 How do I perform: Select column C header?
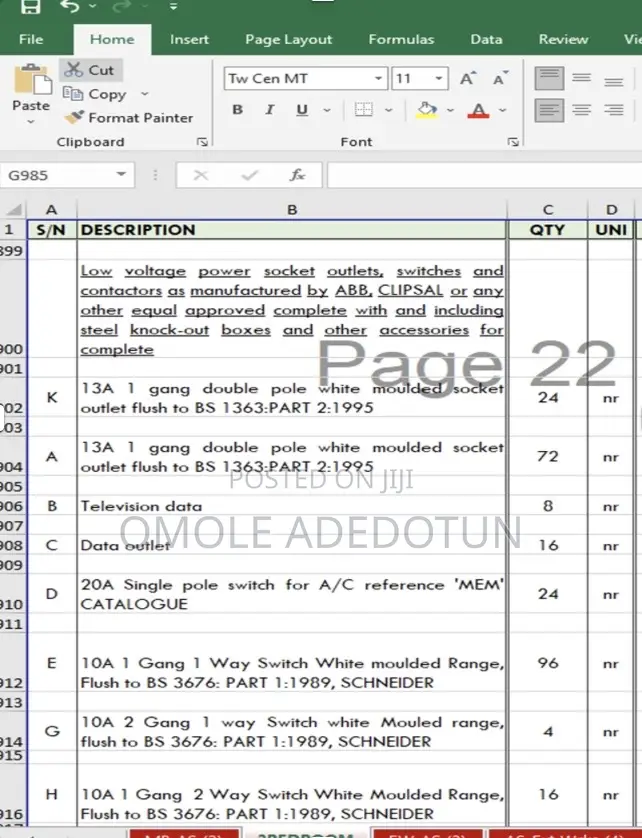[x=548, y=210]
